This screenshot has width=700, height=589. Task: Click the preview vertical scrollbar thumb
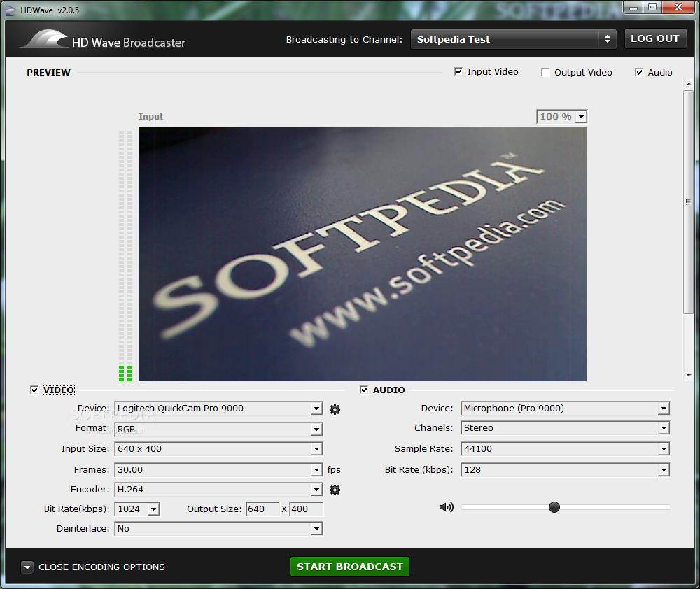(x=688, y=202)
